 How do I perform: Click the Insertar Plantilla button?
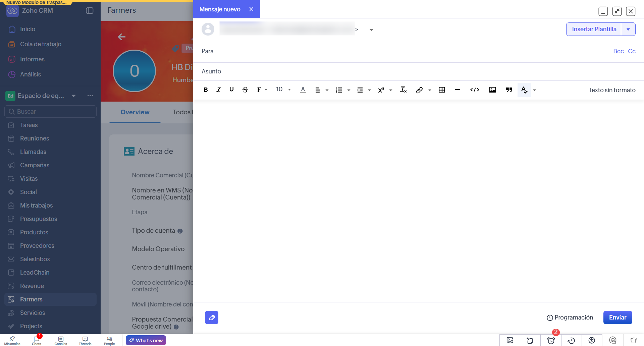click(594, 29)
